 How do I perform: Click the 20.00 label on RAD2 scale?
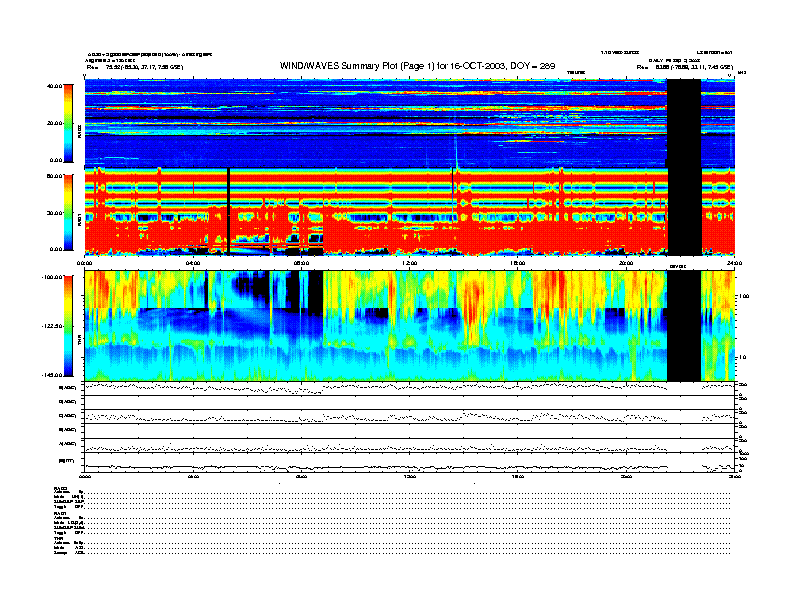54,123
